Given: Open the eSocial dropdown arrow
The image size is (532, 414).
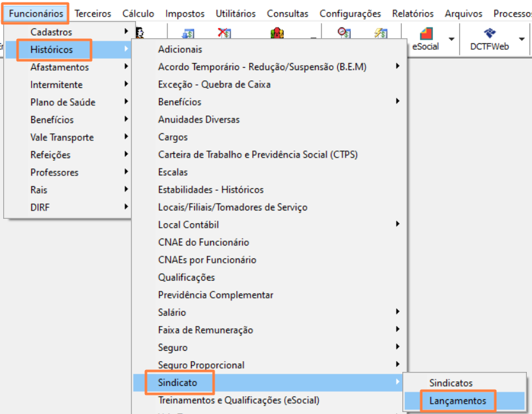Looking at the screenshot, I should coord(452,39).
